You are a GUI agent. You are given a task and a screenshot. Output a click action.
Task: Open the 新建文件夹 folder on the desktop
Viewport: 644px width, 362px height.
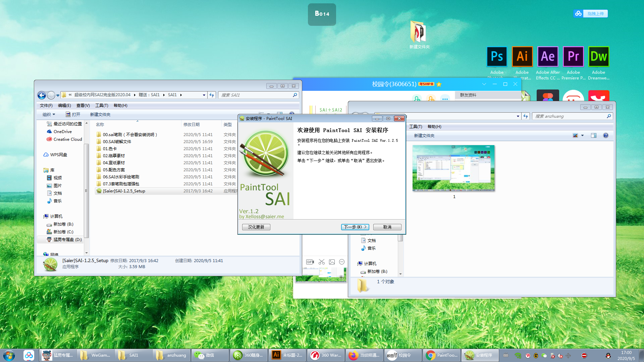coord(419,35)
